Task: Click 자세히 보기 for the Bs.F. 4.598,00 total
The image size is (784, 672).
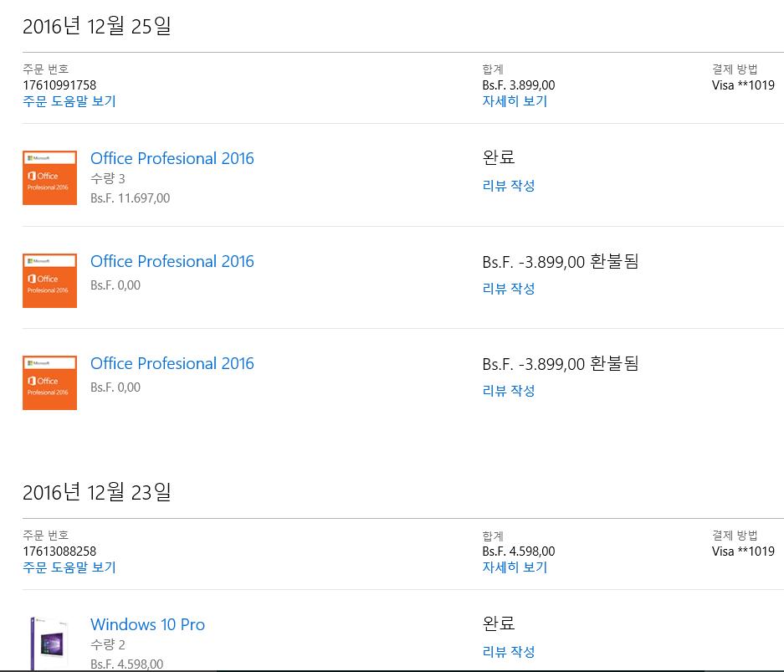Action: coord(515,567)
